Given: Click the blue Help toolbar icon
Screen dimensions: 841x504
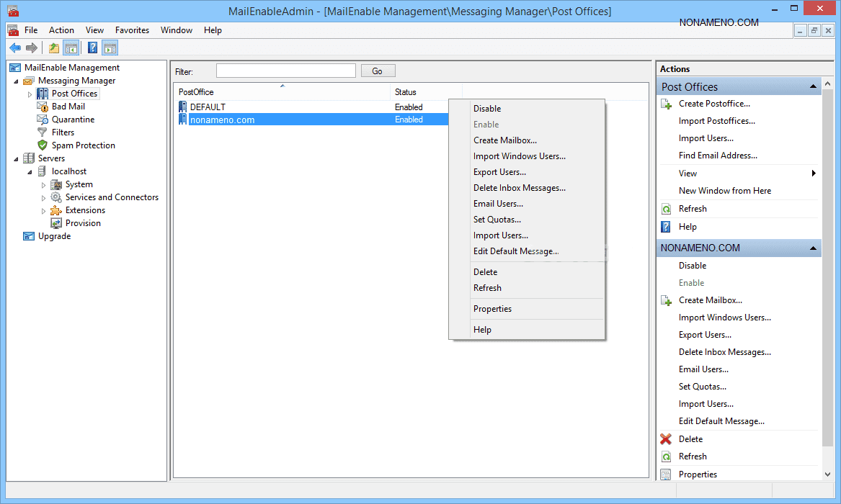Looking at the screenshot, I should 92,48.
